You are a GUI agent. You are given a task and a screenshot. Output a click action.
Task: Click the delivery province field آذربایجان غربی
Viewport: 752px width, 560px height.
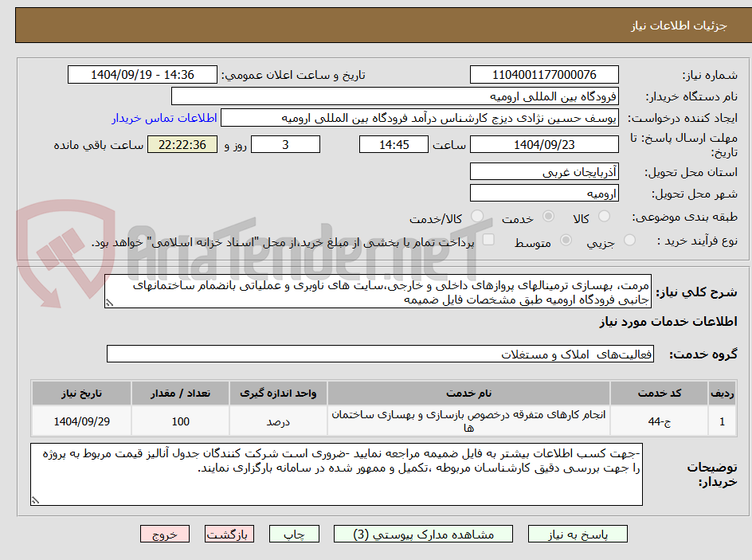(x=544, y=171)
